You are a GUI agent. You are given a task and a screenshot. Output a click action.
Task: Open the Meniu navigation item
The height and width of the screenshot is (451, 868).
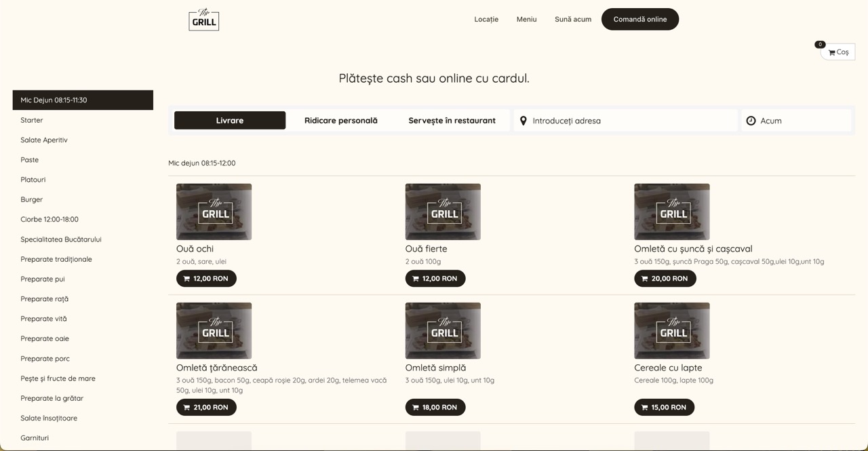[x=526, y=20]
